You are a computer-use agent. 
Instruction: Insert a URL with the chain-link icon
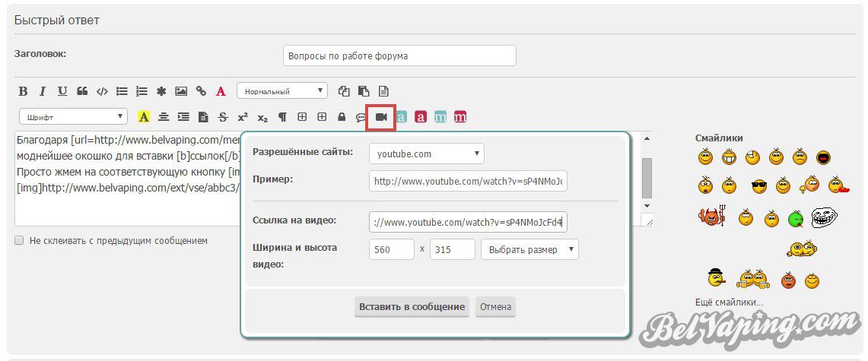pos(201,91)
